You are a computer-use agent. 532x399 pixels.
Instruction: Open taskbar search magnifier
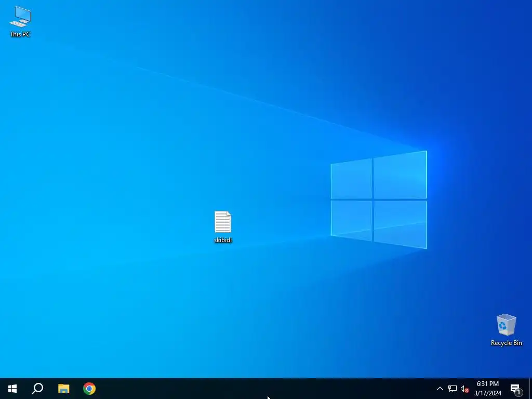(x=37, y=389)
